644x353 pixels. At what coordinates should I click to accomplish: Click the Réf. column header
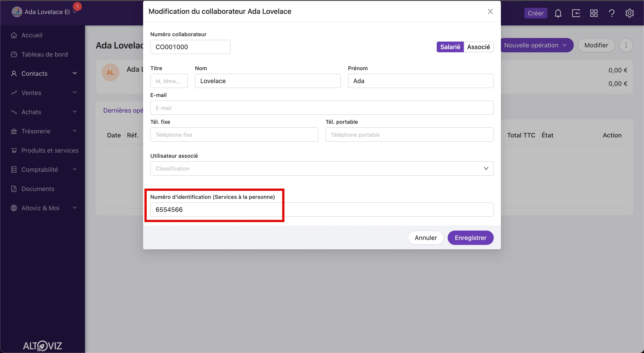(133, 135)
